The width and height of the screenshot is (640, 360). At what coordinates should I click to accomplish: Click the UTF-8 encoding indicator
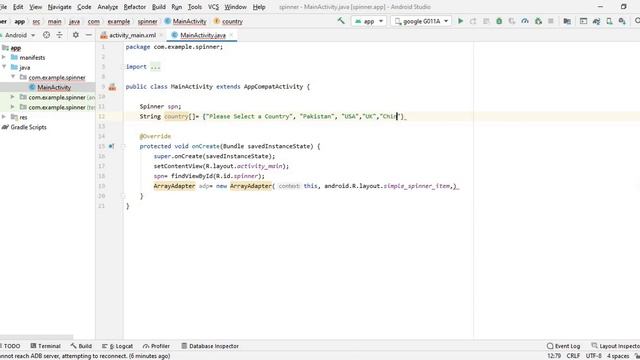(593, 356)
